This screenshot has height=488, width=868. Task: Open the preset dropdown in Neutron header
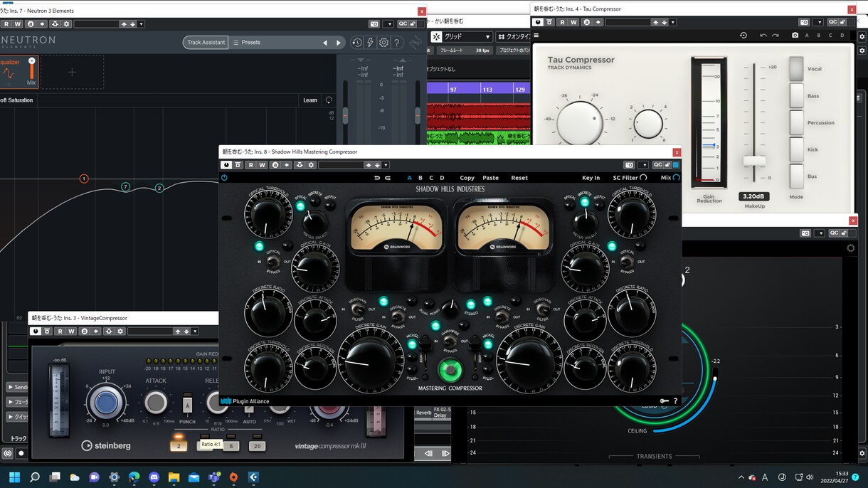[141, 24]
